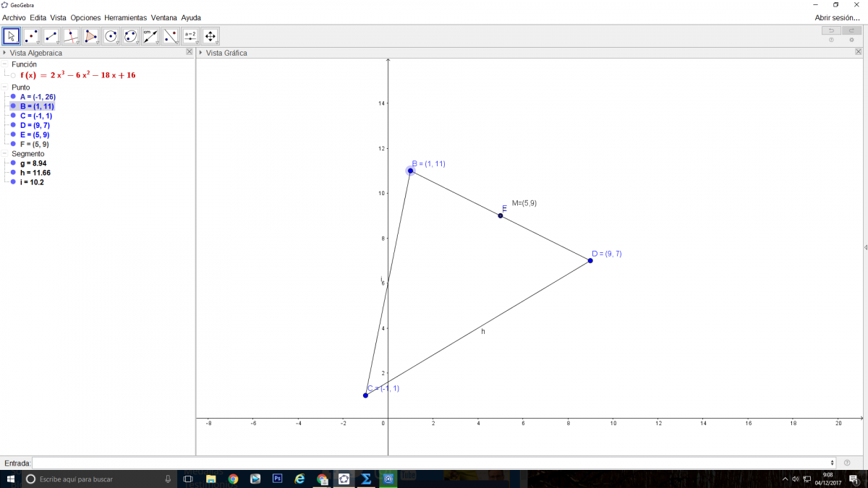Select the Perpendicular Line tool
Viewport: 868px width, 488px height.
(x=71, y=35)
